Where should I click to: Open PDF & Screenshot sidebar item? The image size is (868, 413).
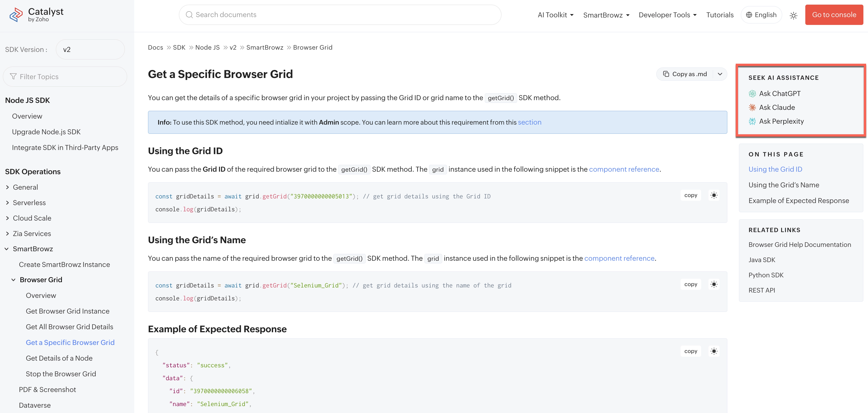point(47,389)
